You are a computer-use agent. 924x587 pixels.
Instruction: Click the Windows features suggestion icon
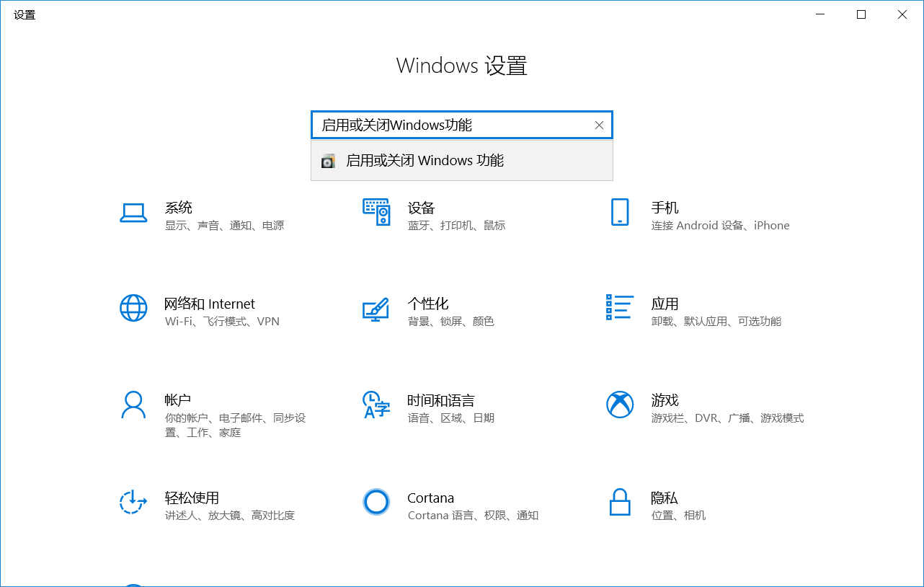[x=328, y=161]
